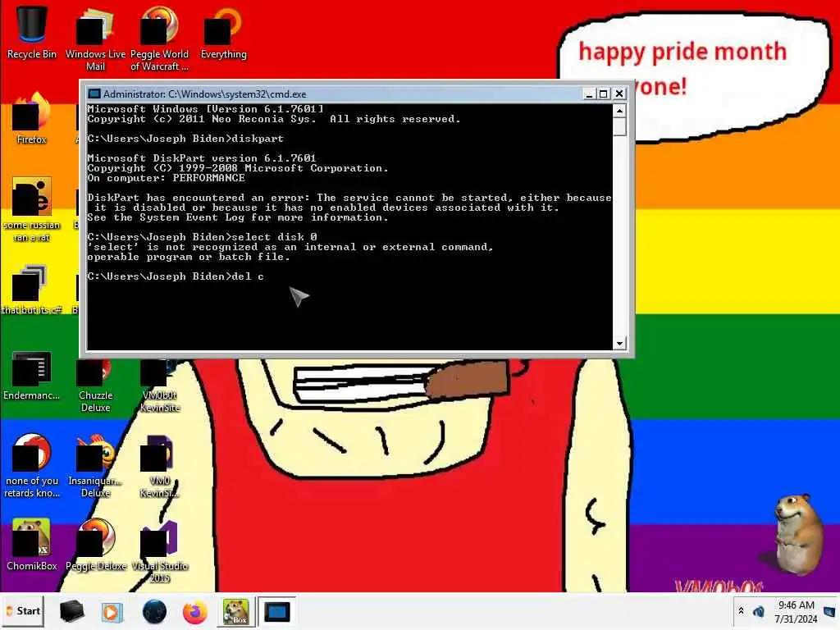Maximize the cmd.exe window
The width and height of the screenshot is (840, 630).
point(604,94)
